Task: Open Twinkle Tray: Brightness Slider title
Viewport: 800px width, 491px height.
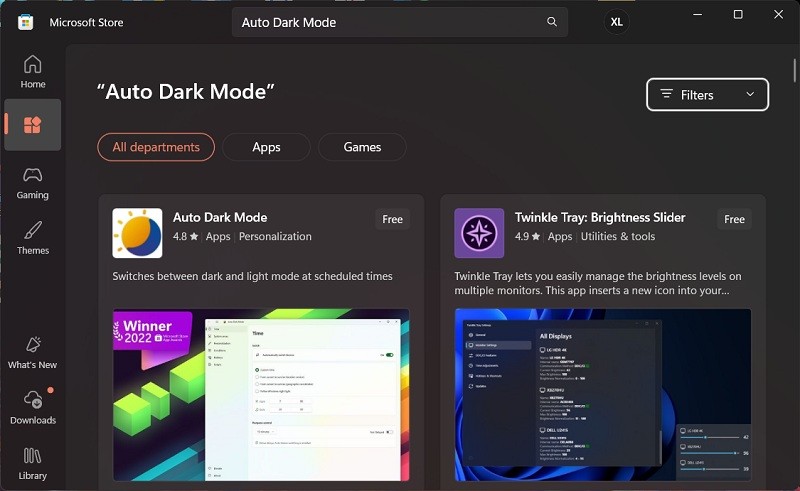Action: click(x=599, y=217)
